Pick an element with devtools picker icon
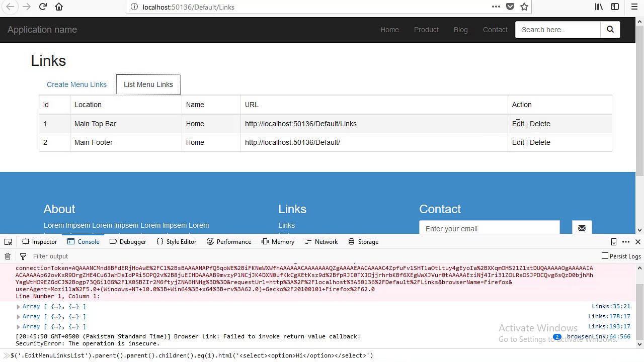The width and height of the screenshot is (644, 362). coord(8,242)
